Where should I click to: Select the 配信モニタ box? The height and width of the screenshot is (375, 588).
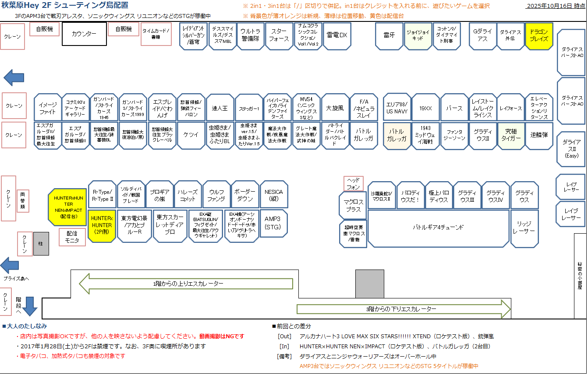(x=73, y=237)
